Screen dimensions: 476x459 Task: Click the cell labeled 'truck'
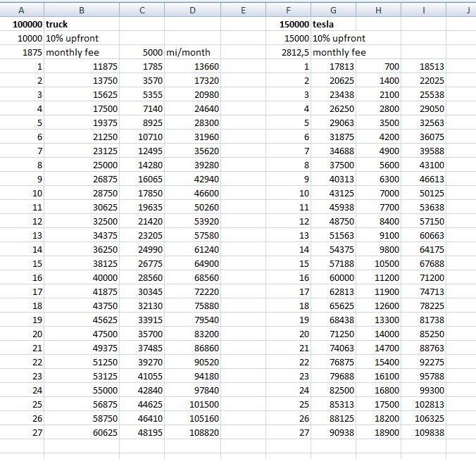82,24
